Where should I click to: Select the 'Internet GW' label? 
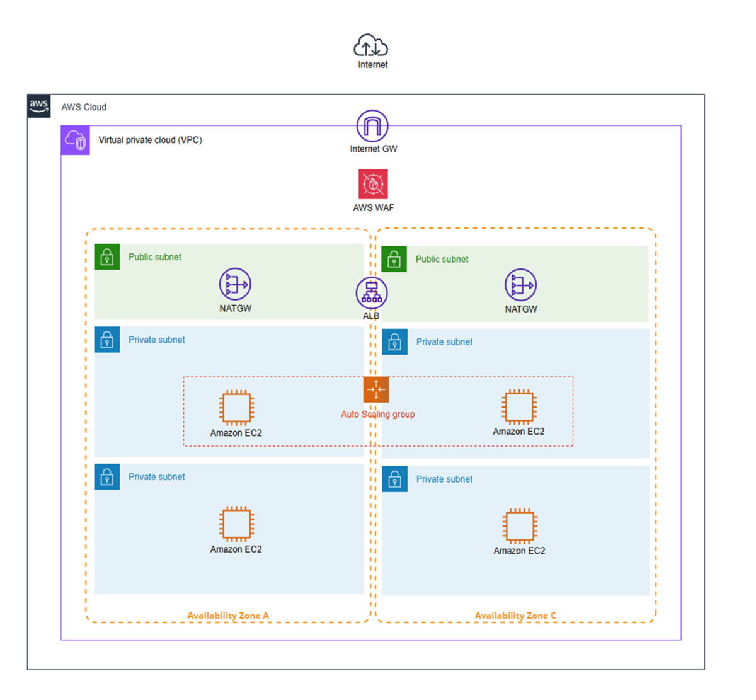tap(374, 149)
